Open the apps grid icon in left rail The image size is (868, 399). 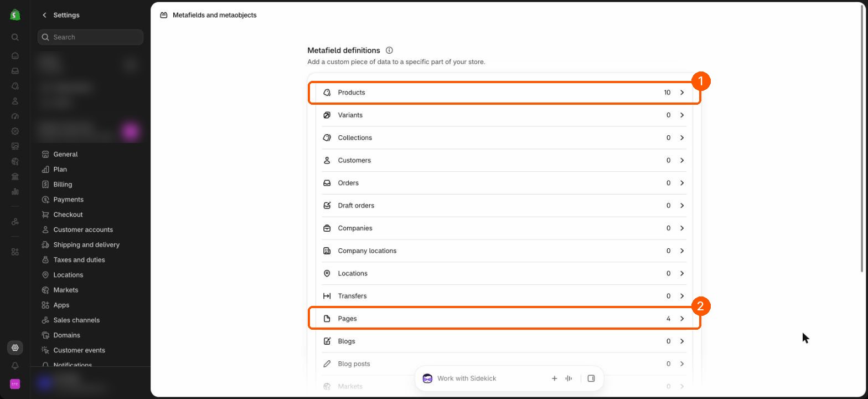[15, 252]
